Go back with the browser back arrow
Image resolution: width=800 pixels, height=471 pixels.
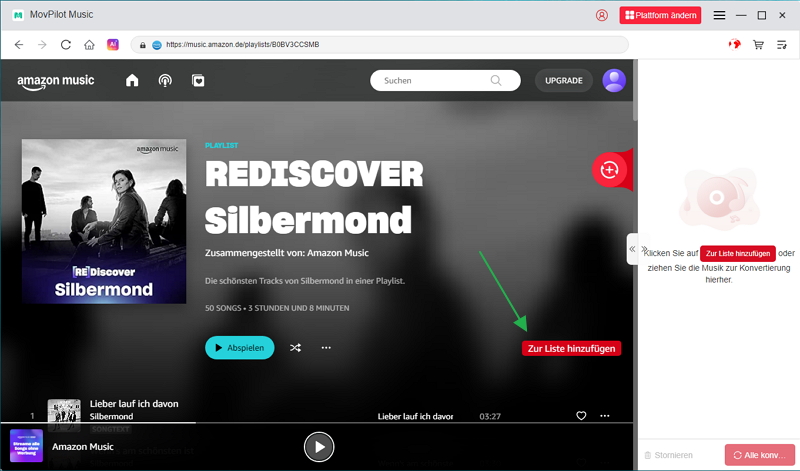(x=19, y=45)
